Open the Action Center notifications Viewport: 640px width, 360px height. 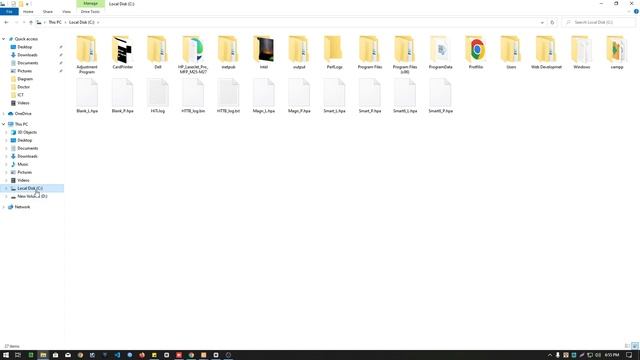point(629,355)
